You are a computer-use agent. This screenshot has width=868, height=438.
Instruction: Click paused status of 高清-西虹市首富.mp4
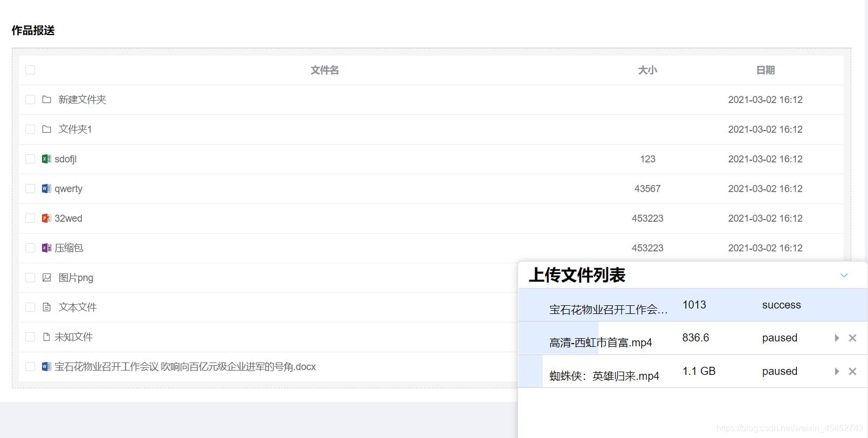[x=780, y=338]
